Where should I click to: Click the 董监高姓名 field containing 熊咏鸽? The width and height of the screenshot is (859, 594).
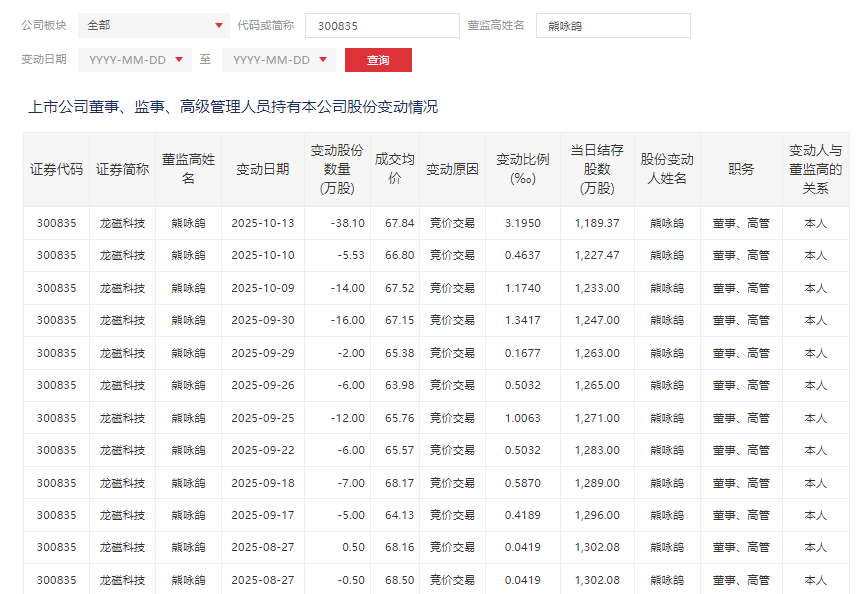click(x=613, y=24)
